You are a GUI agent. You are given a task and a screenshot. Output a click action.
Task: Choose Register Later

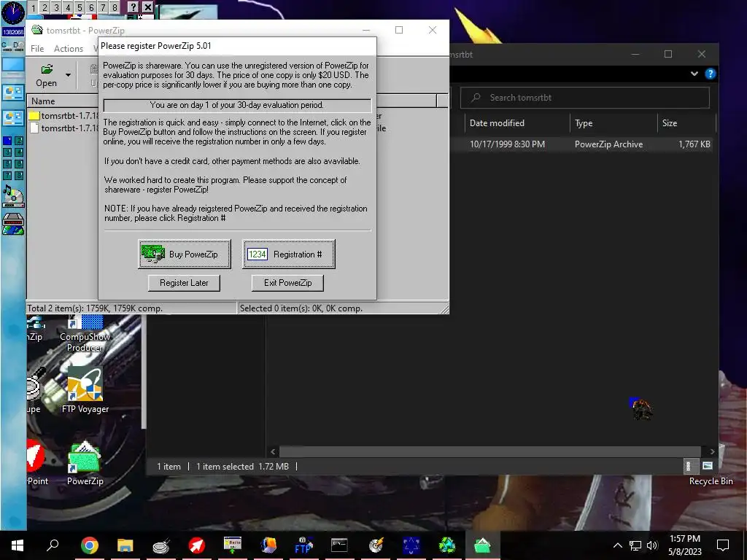pos(184,283)
